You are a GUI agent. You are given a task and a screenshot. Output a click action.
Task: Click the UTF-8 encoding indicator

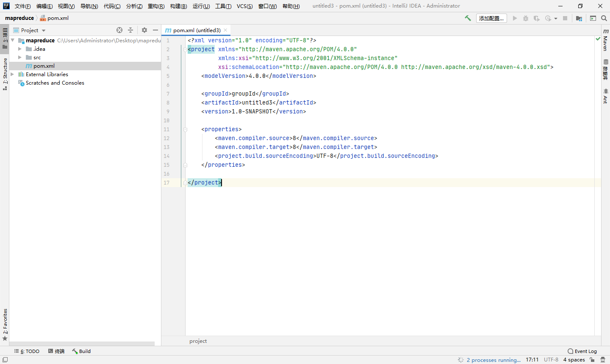pos(551,360)
